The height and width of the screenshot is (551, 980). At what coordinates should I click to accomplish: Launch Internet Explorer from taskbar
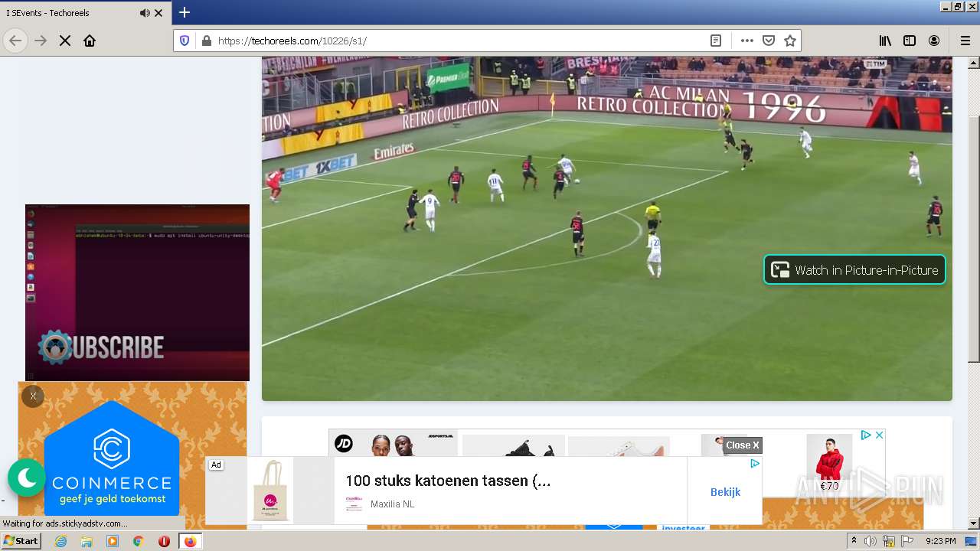tap(60, 541)
